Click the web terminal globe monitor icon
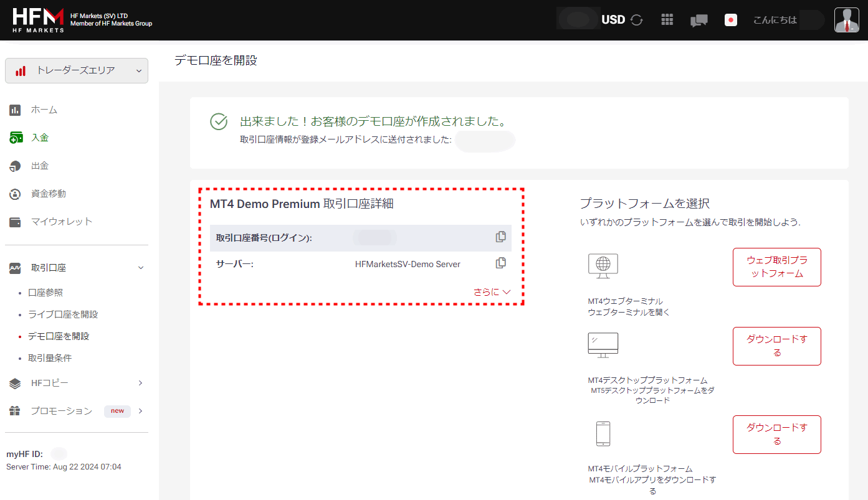 [603, 267]
